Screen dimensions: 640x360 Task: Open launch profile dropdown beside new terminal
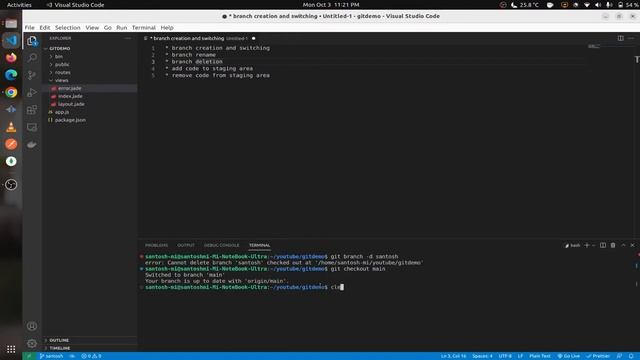(593, 245)
